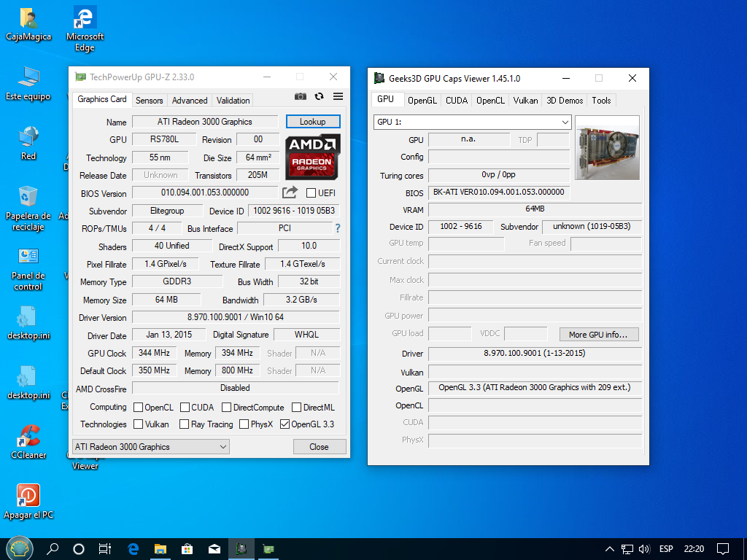Switch to GPU-Z via its taskbar icon

[x=268, y=549]
